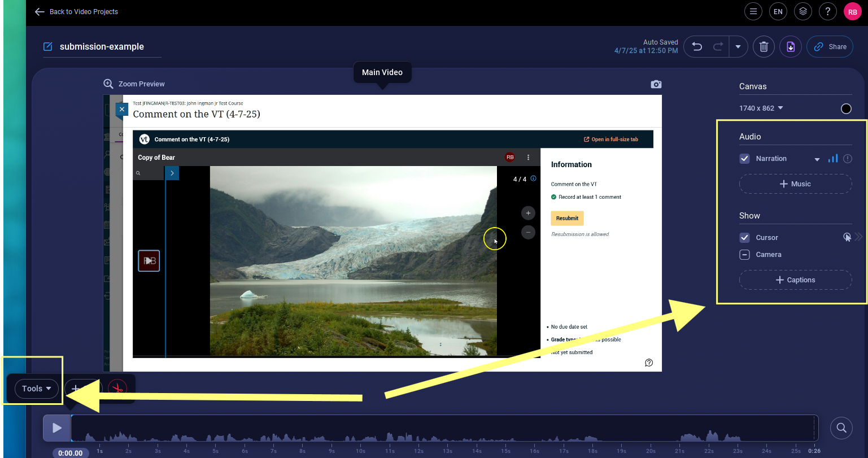868x458 pixels.
Task: Pick the black canvas color swatch
Action: pos(846,109)
